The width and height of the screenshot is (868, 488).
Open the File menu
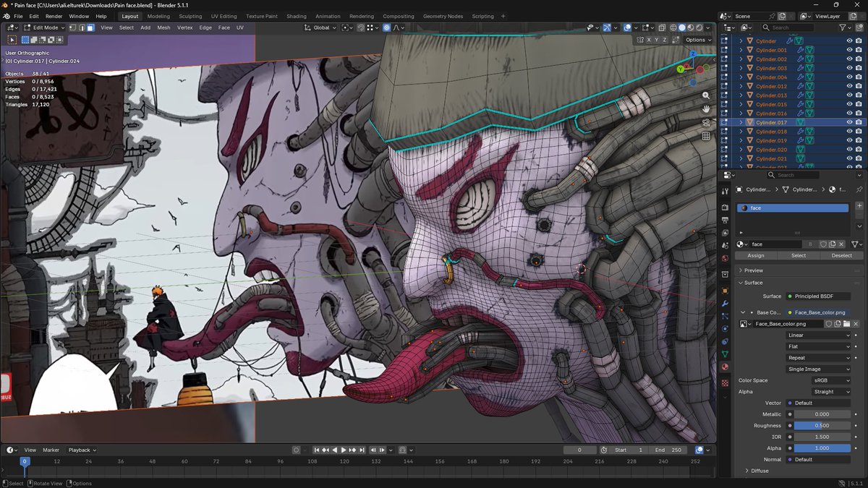pyautogui.click(x=18, y=16)
